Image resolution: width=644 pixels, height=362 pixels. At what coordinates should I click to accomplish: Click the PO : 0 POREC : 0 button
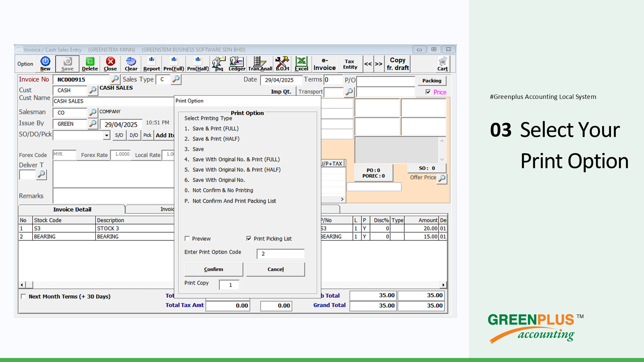[x=373, y=173]
